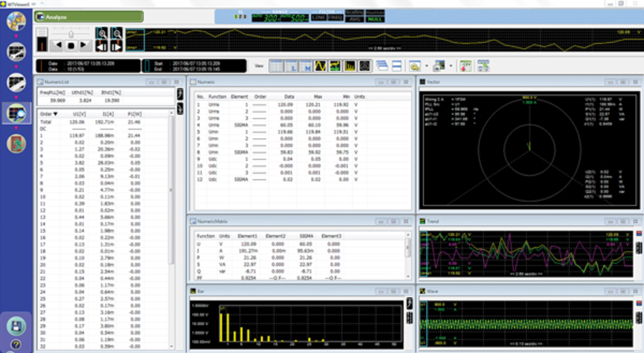
Task: Click the playback speed slider handle
Action: click(71, 34)
